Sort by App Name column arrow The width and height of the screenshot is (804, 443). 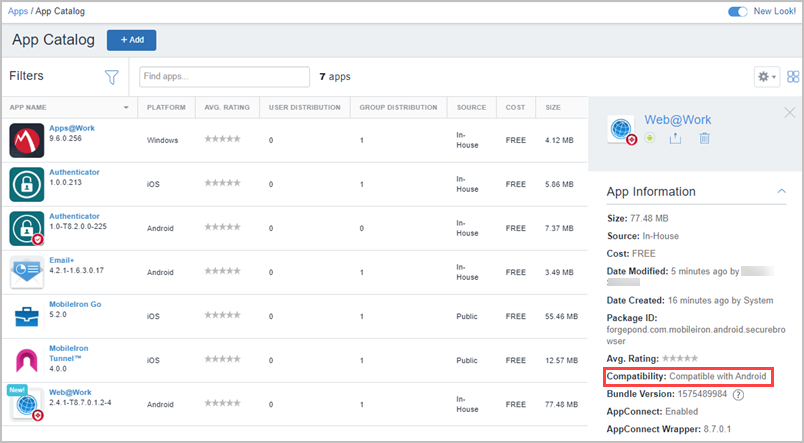point(126,108)
